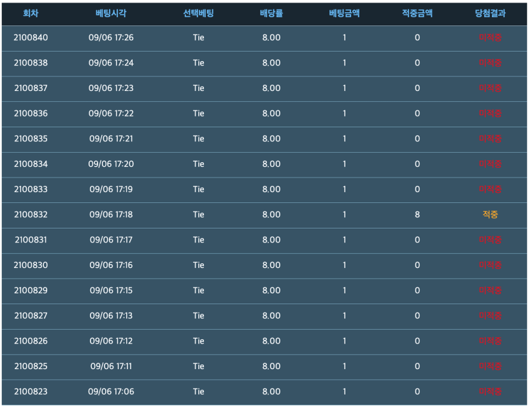Click the winning amount 8 in row 2100832
Screen dimensions: 532x406
[x=417, y=214]
